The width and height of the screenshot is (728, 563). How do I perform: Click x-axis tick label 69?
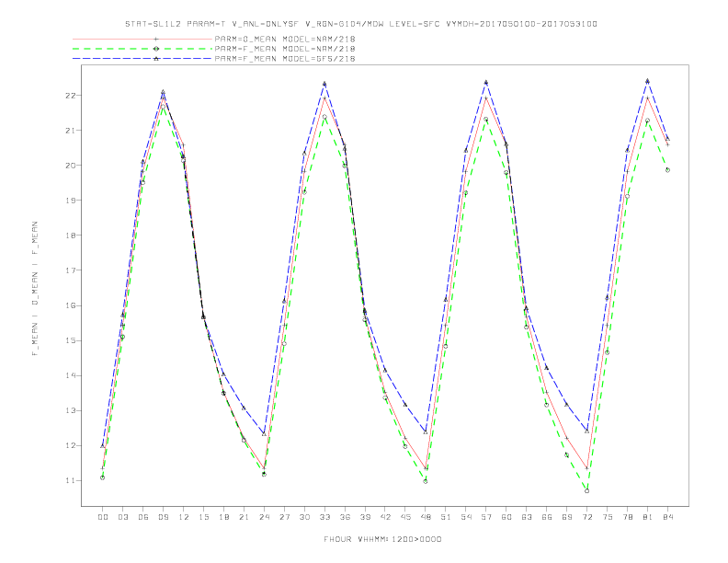[x=567, y=517]
